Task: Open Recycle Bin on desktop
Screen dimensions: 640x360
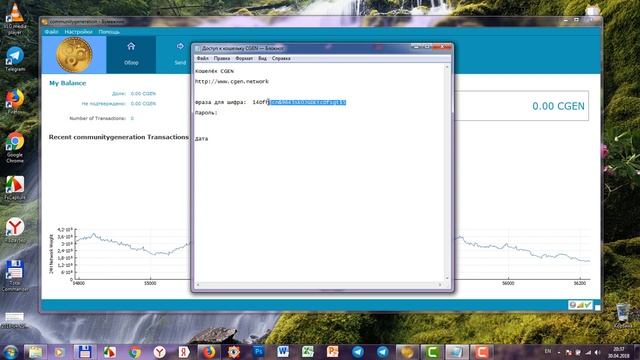Action: point(622,316)
